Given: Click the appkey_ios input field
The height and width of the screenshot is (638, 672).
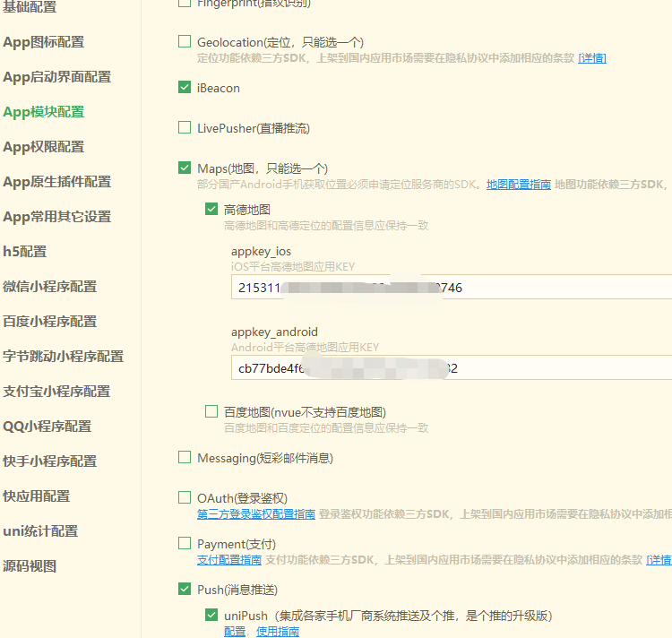Looking at the screenshot, I should point(448,288).
